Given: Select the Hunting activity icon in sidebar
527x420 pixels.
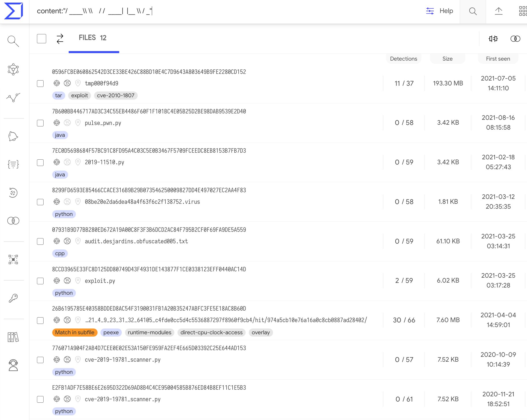Looking at the screenshot, I should click(x=13, y=98).
